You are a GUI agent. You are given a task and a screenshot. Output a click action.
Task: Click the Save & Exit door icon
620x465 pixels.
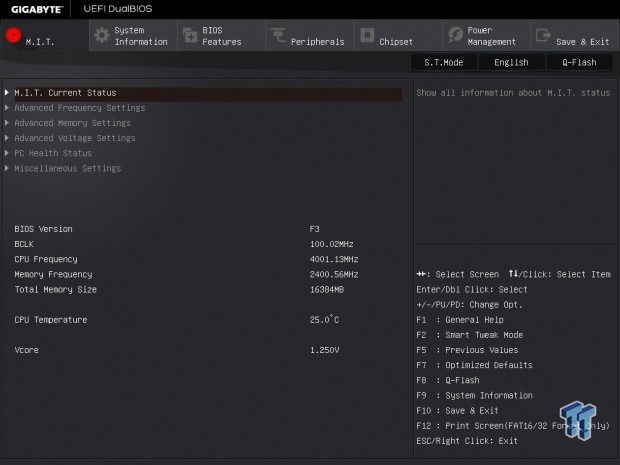tap(543, 35)
